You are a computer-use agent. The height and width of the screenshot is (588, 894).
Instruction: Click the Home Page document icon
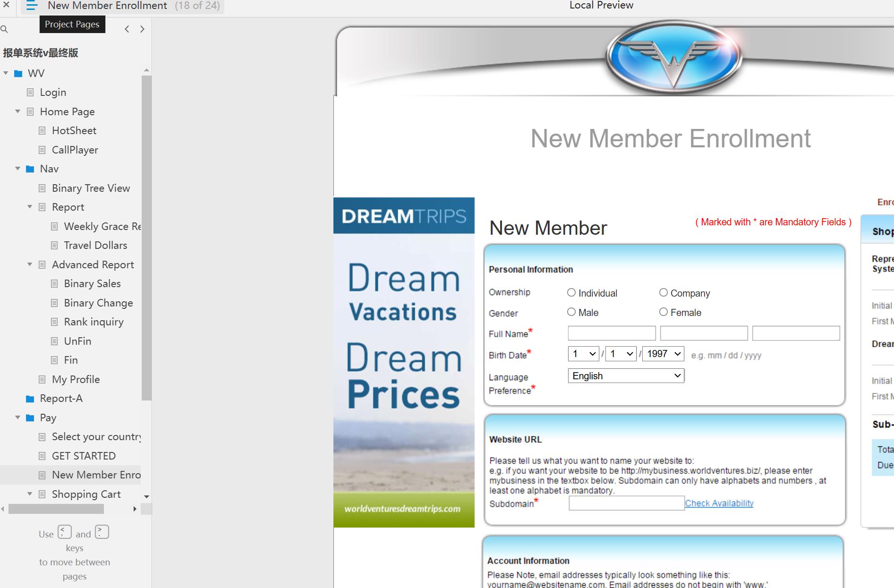pyautogui.click(x=30, y=112)
